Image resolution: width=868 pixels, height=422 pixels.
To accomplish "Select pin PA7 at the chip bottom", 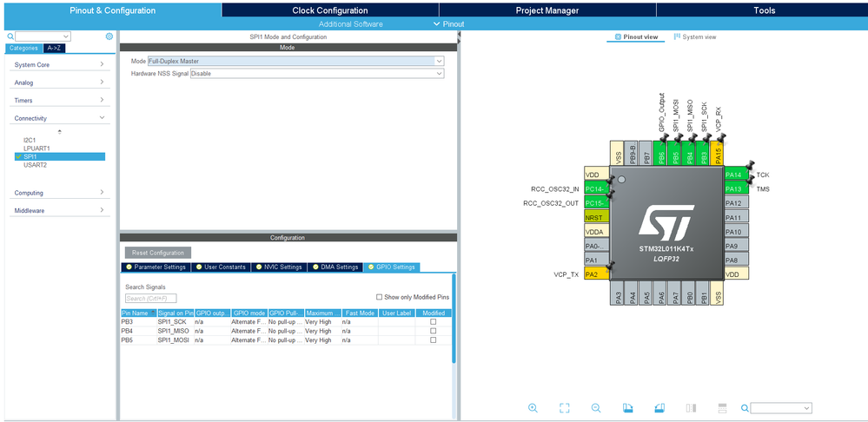I will (x=675, y=293).
